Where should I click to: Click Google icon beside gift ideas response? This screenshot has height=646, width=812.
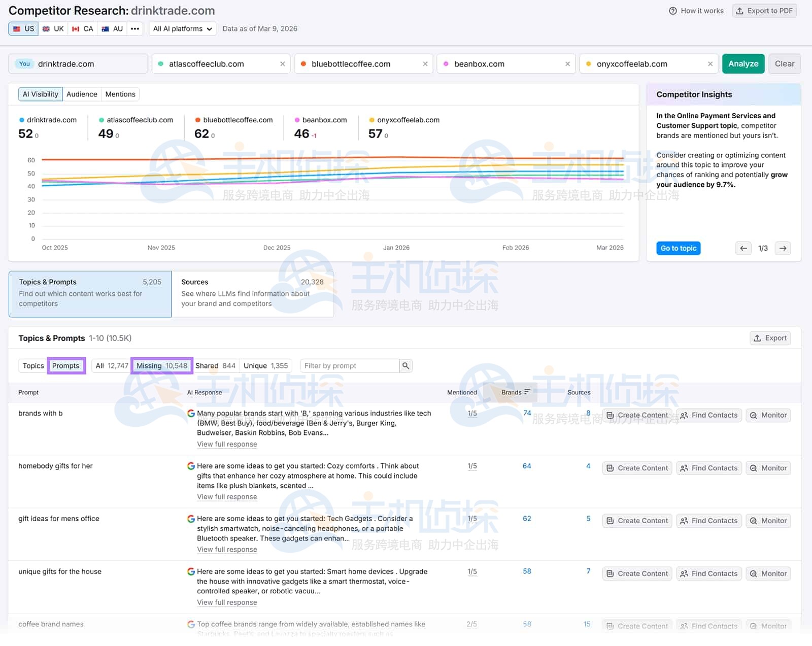pyautogui.click(x=191, y=519)
